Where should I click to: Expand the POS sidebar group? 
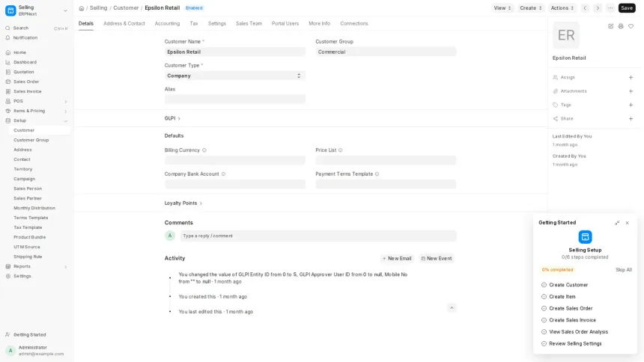(65, 102)
